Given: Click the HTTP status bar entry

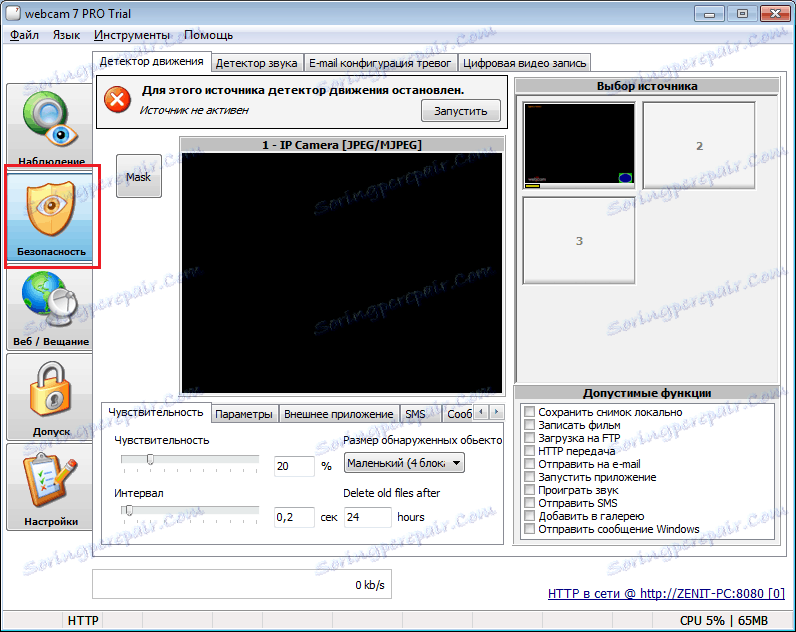Looking at the screenshot, I should (x=83, y=620).
